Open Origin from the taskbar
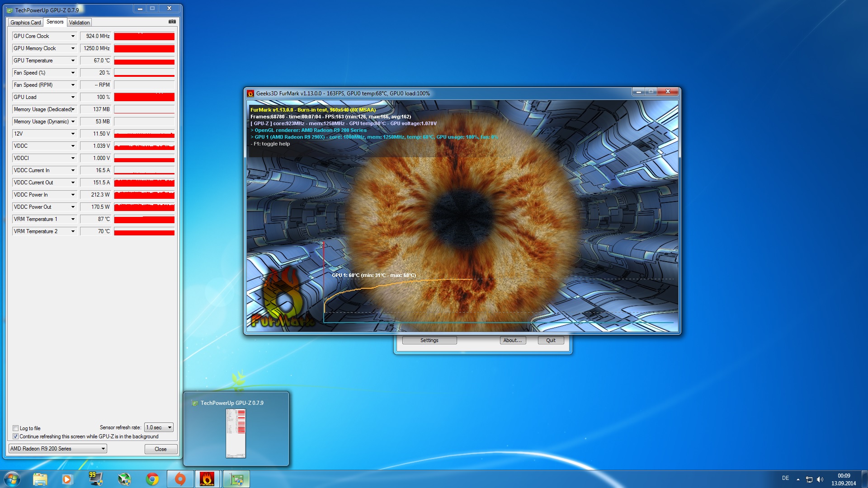This screenshot has width=868, height=488. (x=180, y=479)
